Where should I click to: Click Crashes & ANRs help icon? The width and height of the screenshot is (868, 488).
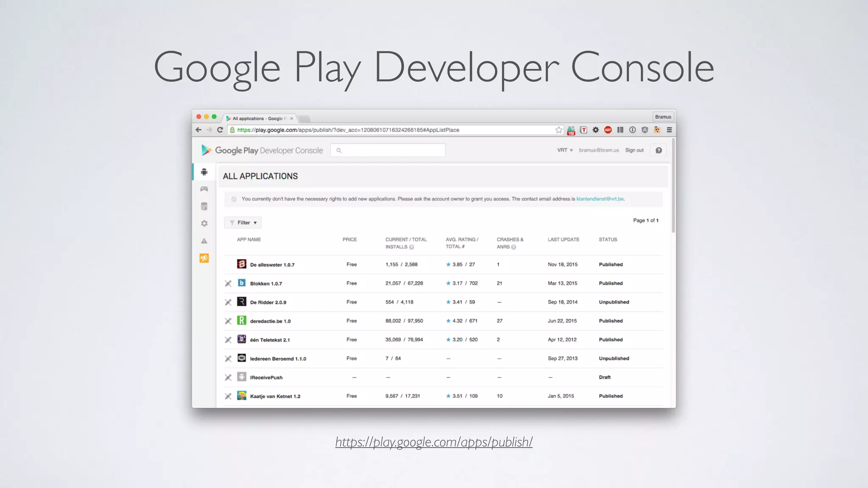[514, 247]
